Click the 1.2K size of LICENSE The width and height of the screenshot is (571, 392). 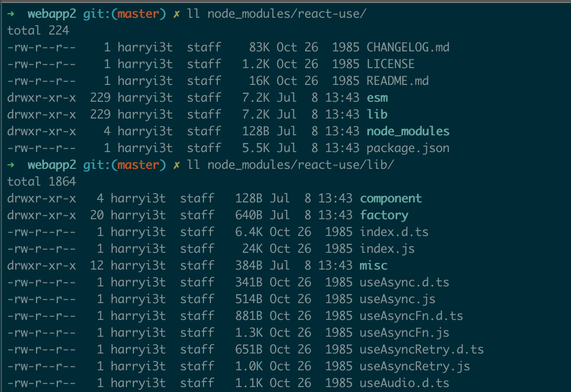pos(256,64)
